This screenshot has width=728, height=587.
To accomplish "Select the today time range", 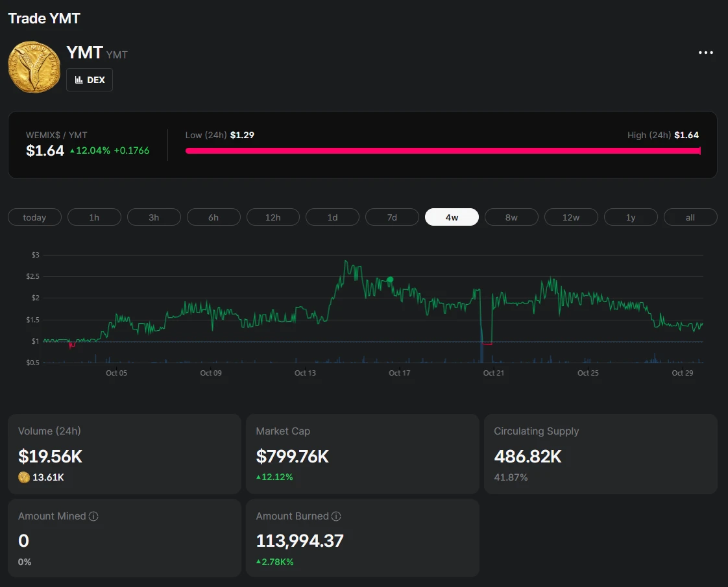I will tap(34, 217).
